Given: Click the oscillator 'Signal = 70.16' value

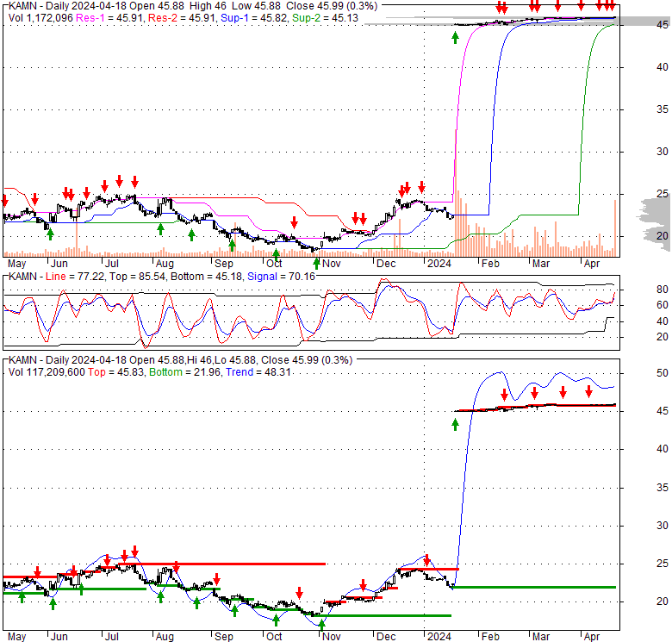Looking at the screenshot, I should pyautogui.click(x=281, y=277).
